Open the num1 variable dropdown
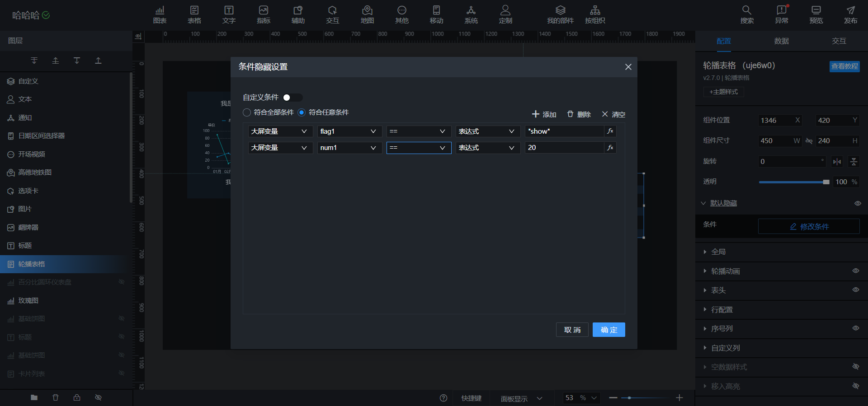Screen dimensions: 868x406 pyautogui.click(x=349, y=148)
